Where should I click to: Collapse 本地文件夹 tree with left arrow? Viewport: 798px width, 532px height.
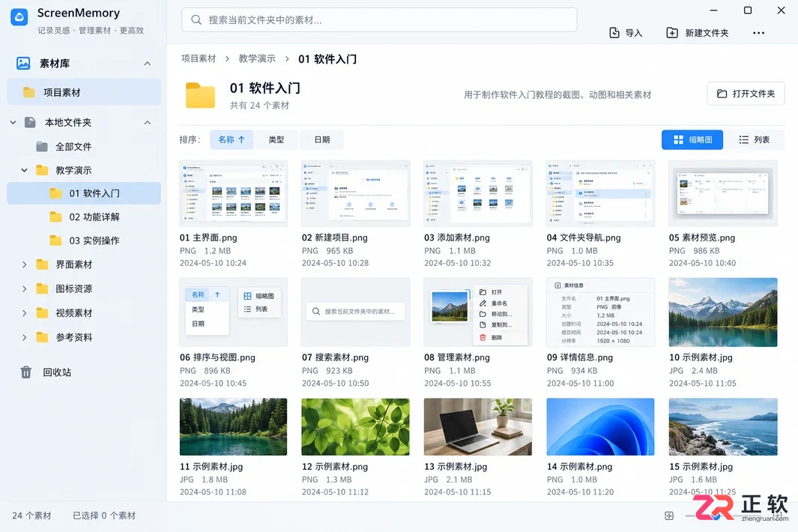tap(13, 122)
